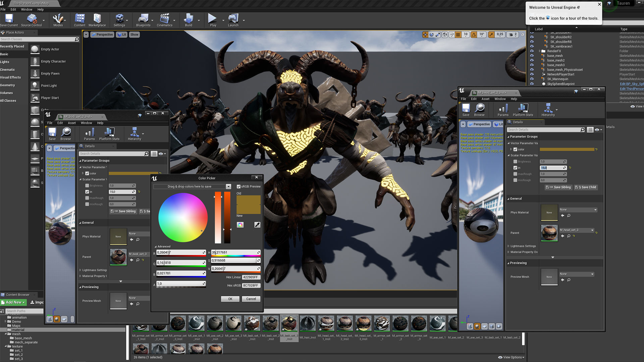The image size is (644, 362).
Task: Activate eyedropper tool in Color Picker
Action: 257,225
